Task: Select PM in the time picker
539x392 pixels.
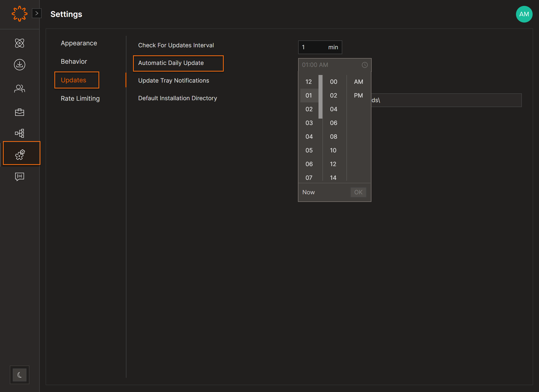Action: (358, 96)
